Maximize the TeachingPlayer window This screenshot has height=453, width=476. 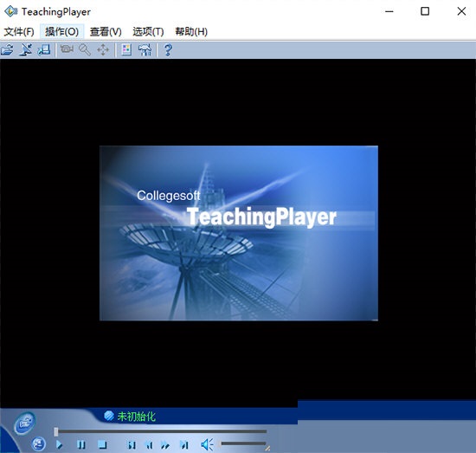[x=425, y=11]
